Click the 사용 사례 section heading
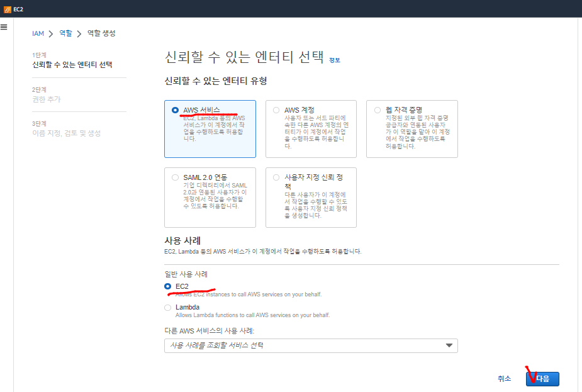Screen dimensions: 582x392 click(x=182, y=241)
